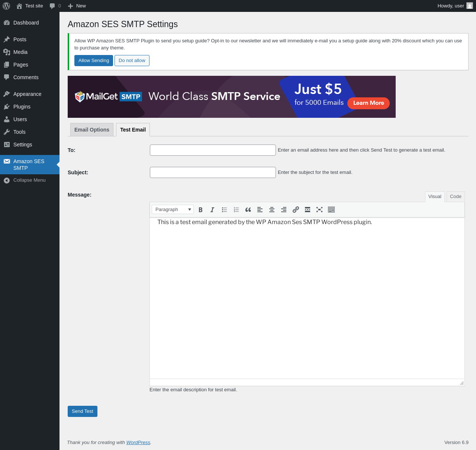Open the Pages menu
The height and width of the screenshot is (450, 476).
tap(30, 65)
